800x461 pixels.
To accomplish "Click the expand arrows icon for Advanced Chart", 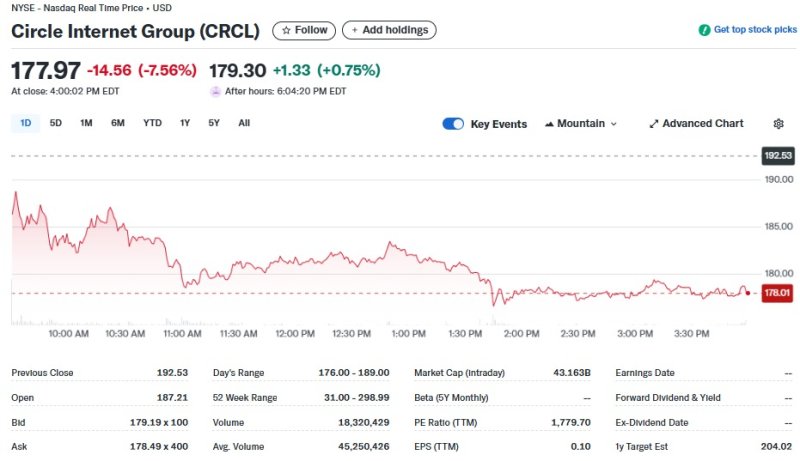I will pyautogui.click(x=654, y=124).
